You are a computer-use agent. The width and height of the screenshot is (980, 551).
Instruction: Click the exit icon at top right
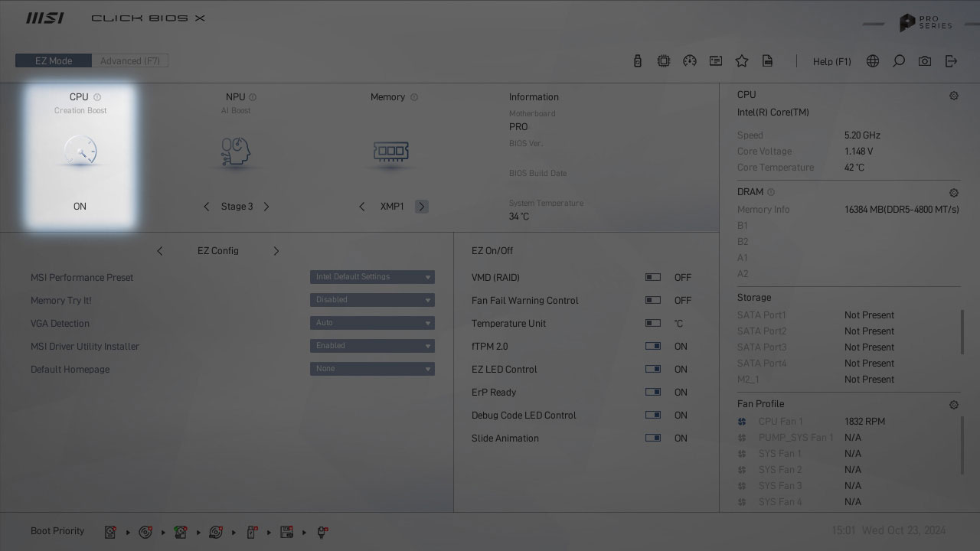951,61
